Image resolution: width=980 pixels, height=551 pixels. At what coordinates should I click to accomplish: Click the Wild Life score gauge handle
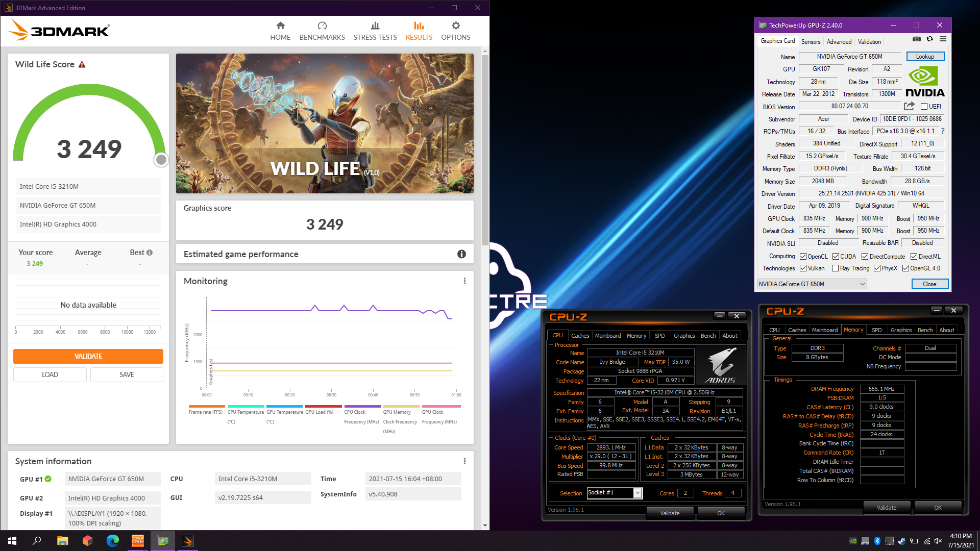click(161, 160)
